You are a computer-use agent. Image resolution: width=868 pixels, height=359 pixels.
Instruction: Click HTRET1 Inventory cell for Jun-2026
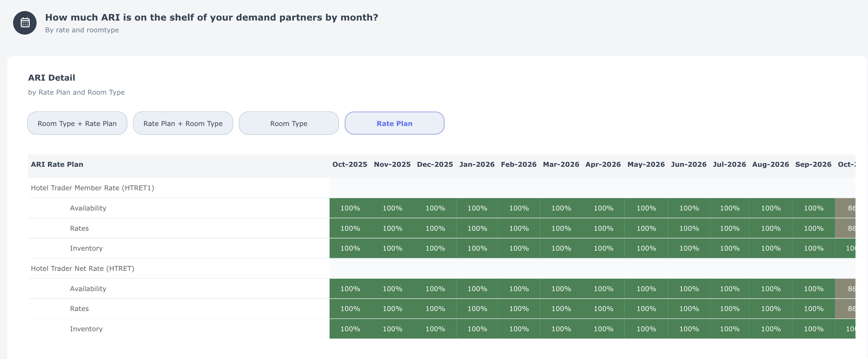[689, 248]
